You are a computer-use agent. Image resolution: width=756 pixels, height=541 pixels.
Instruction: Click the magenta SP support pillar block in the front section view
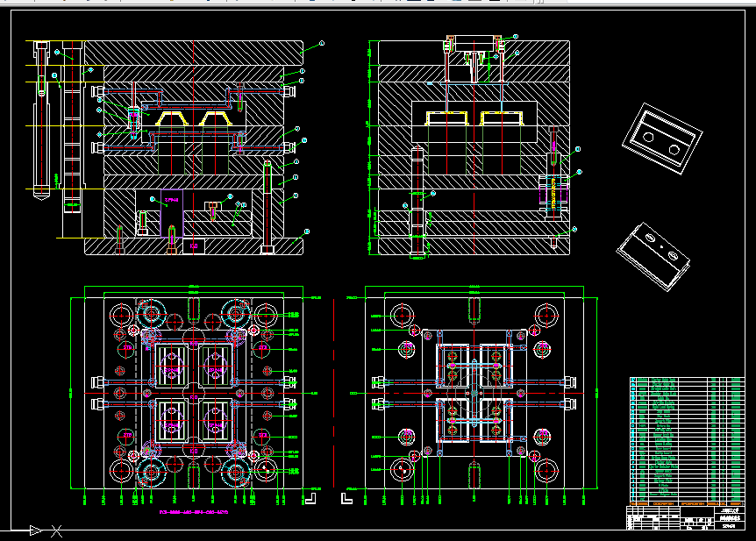pyautogui.click(x=172, y=213)
